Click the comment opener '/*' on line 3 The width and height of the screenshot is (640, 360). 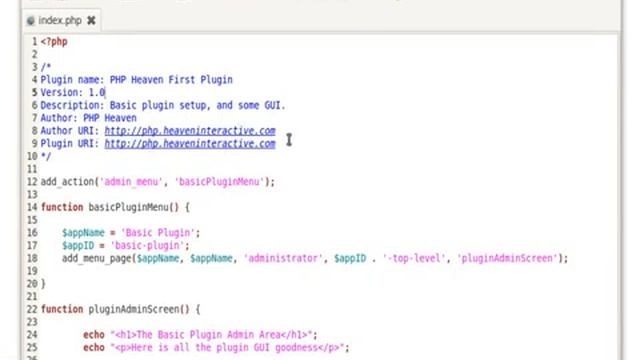(46, 67)
